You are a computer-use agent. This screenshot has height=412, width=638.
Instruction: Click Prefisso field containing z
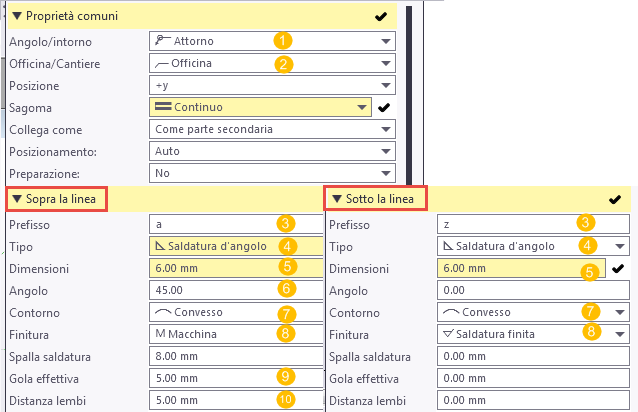[x=533, y=224]
